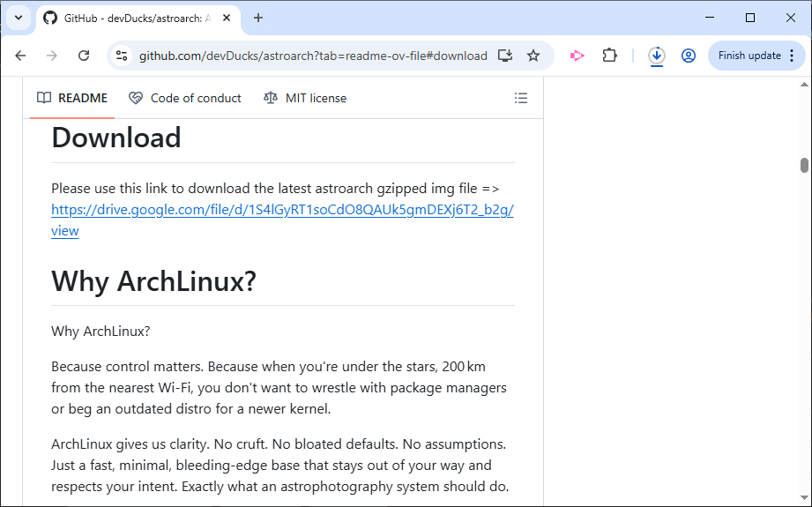Image resolution: width=812 pixels, height=507 pixels.
Task: Select the GitHub devDucks/astroarch tab
Action: 138,19
